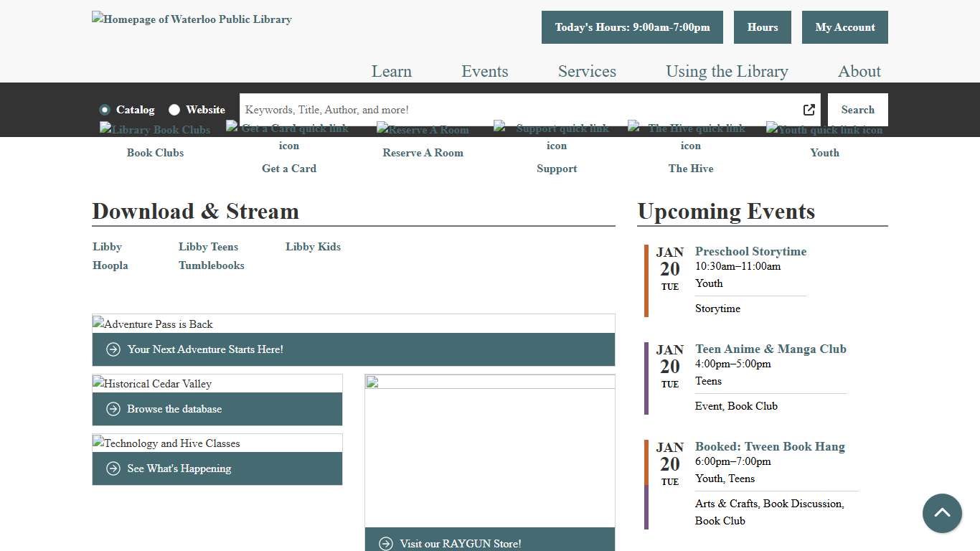This screenshot has height=551, width=980.
Task: Expand the About navigation menu
Action: pyautogui.click(x=859, y=71)
